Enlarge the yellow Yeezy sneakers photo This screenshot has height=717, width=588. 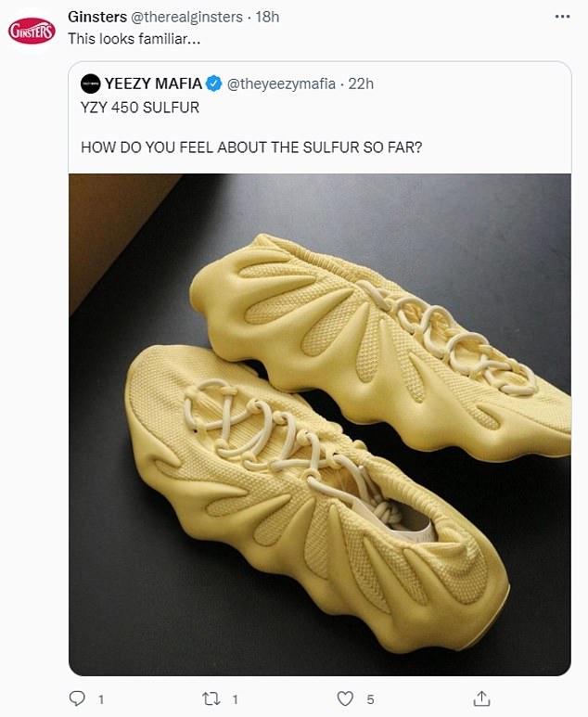(319, 424)
